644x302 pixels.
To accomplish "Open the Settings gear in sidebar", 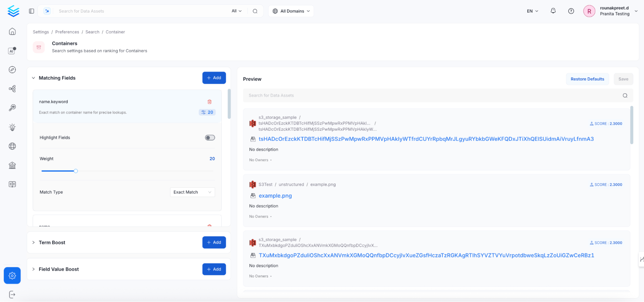I will (12, 276).
